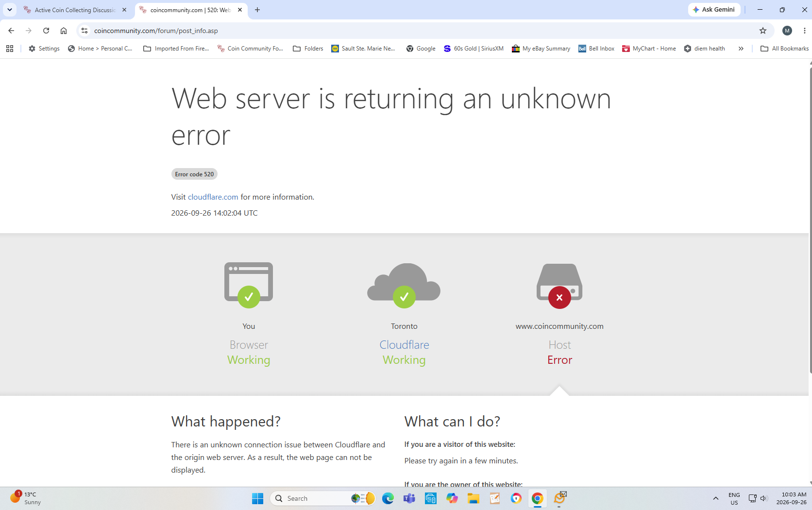The image size is (812, 510).
Task: Select Google Chrome in taskbar
Action: click(x=537, y=498)
